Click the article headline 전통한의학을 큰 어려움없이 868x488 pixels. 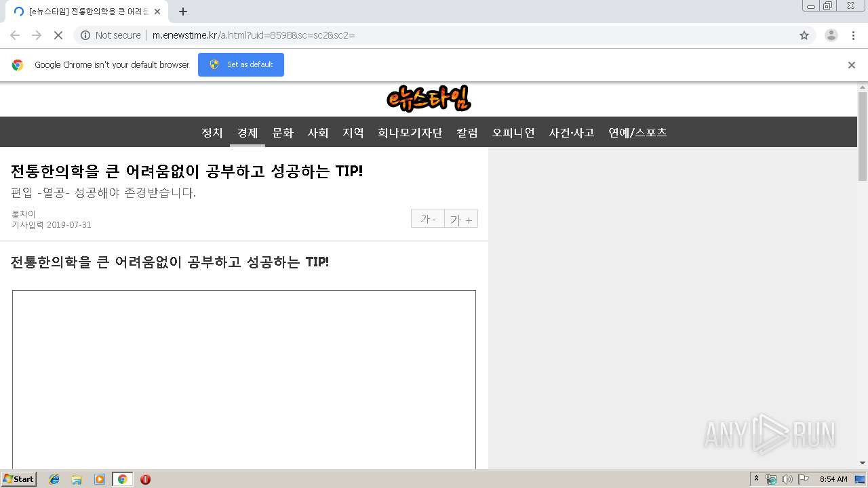pyautogui.click(x=187, y=171)
